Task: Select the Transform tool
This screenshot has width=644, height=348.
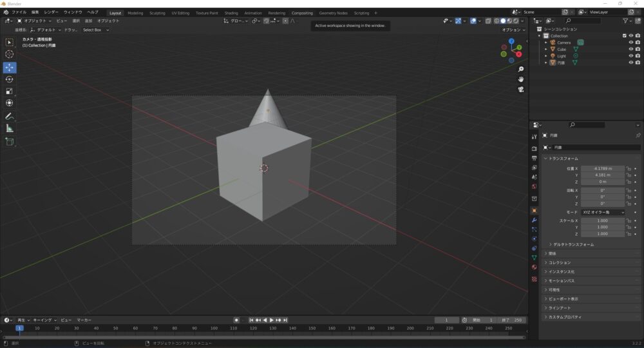Action: coord(10,103)
